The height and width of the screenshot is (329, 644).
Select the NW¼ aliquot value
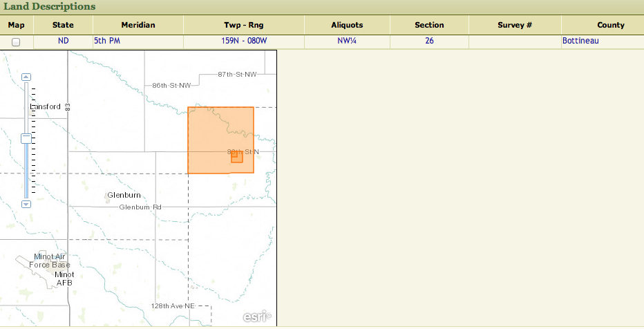tap(347, 41)
